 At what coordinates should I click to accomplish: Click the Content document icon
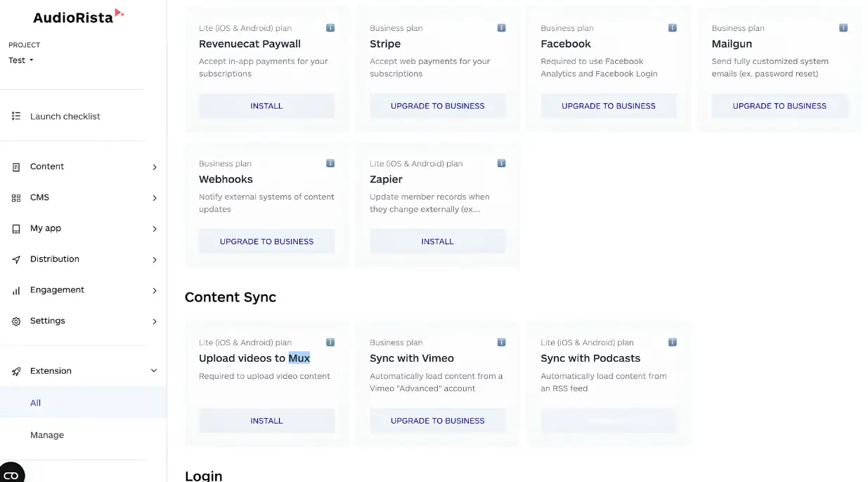(16, 167)
